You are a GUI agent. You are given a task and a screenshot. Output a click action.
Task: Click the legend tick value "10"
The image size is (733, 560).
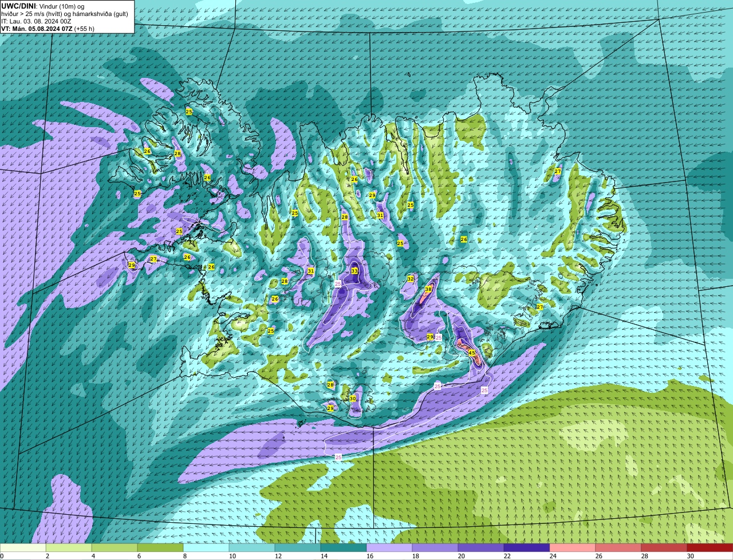232,556
